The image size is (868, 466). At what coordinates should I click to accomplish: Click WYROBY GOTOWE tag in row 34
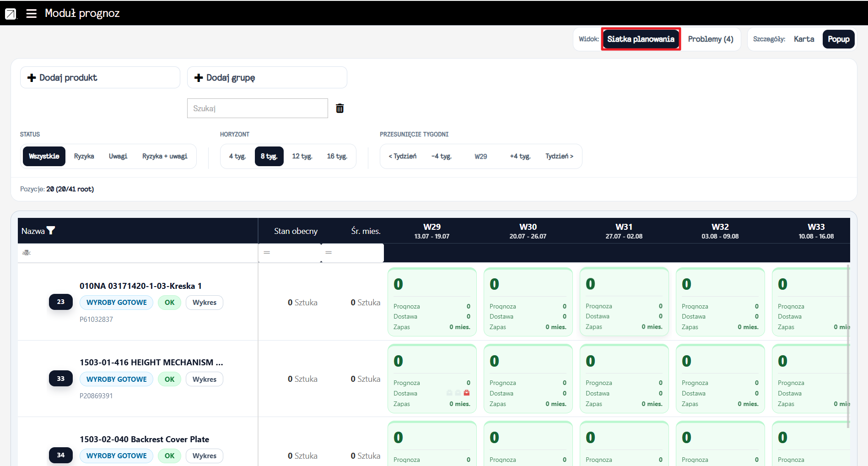[x=117, y=456]
